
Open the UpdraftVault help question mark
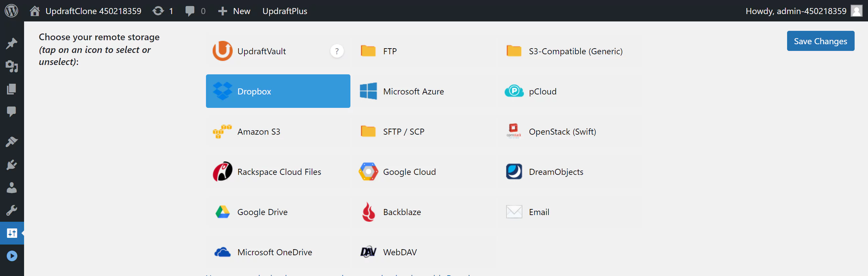[x=337, y=51]
